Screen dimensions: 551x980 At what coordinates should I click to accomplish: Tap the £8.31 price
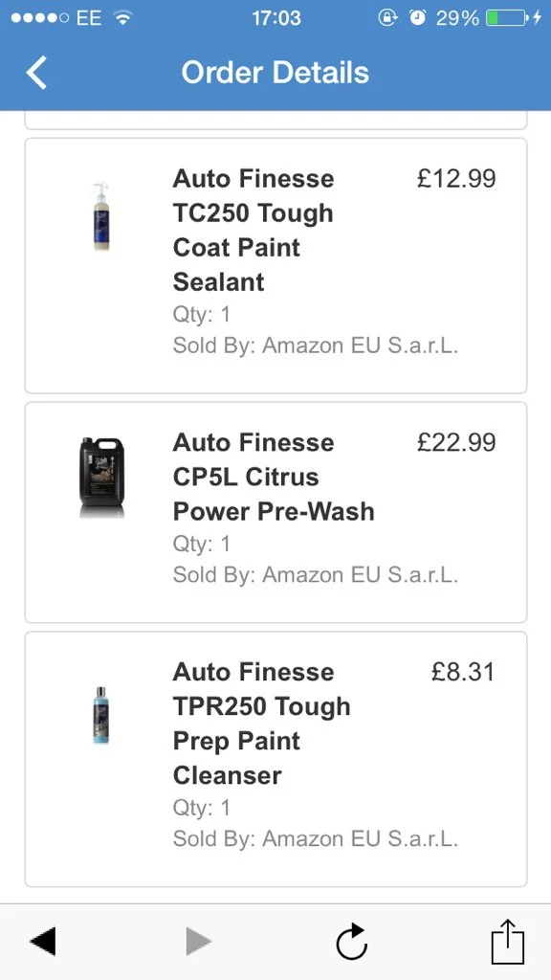[463, 673]
